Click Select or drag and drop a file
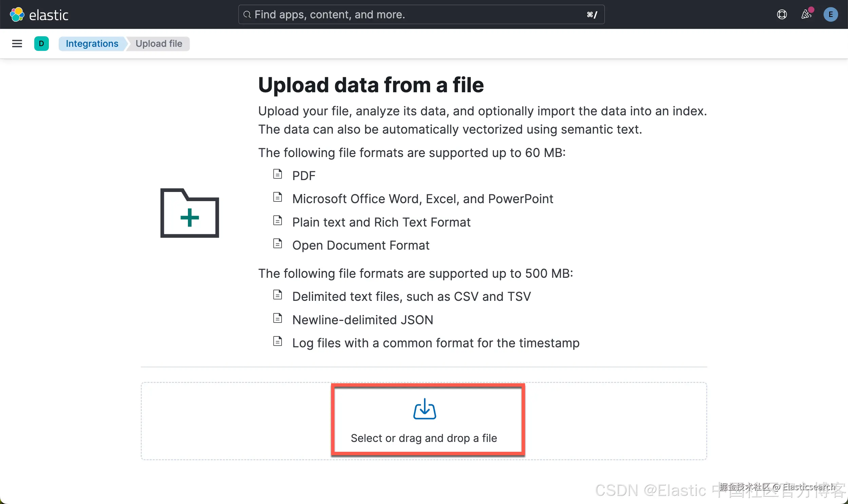Screen dimensions: 848x504 424,438
